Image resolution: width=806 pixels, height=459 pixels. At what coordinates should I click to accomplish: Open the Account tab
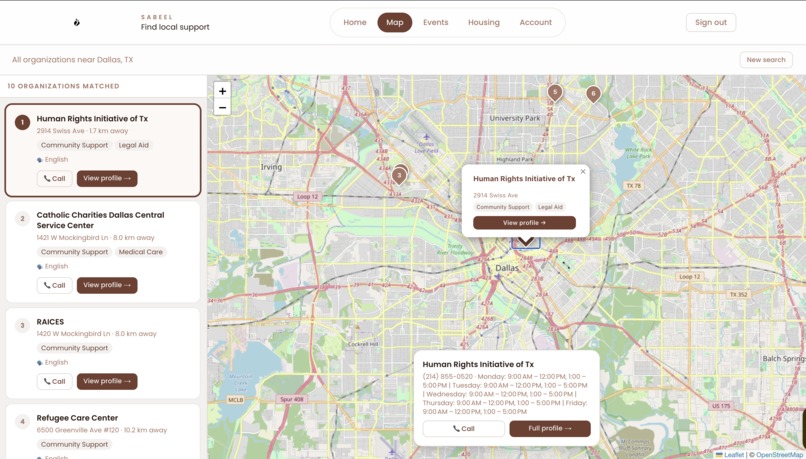click(x=536, y=23)
